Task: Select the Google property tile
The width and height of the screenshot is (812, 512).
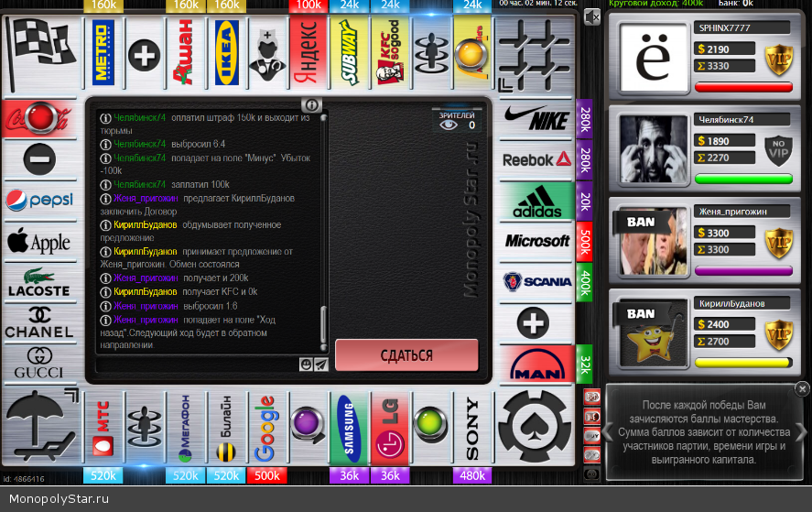Action: [x=267, y=428]
